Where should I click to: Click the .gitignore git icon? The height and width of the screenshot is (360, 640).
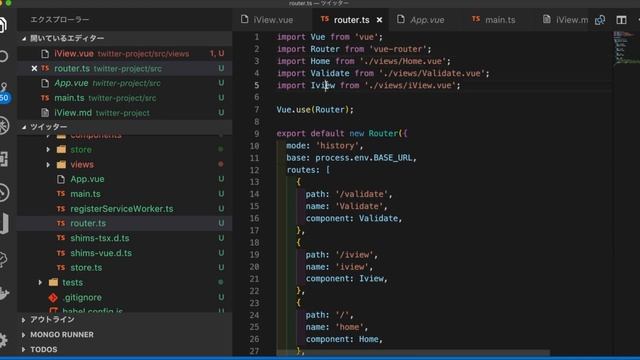point(53,298)
